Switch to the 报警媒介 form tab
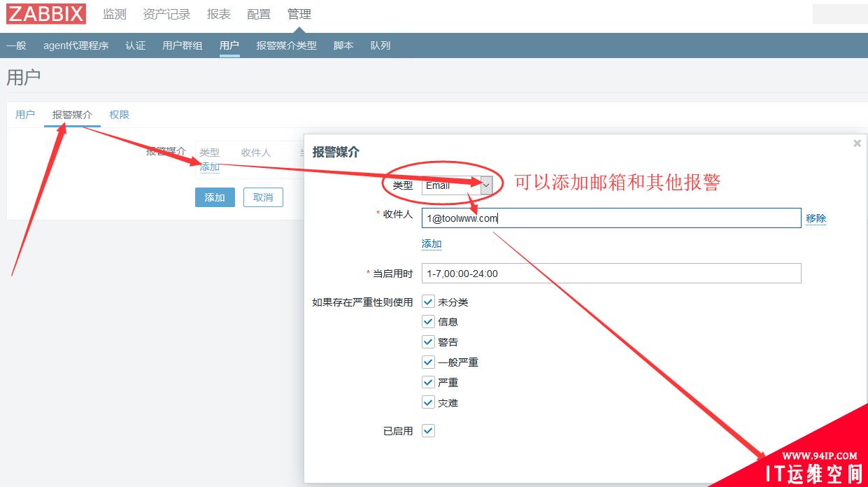 72,115
